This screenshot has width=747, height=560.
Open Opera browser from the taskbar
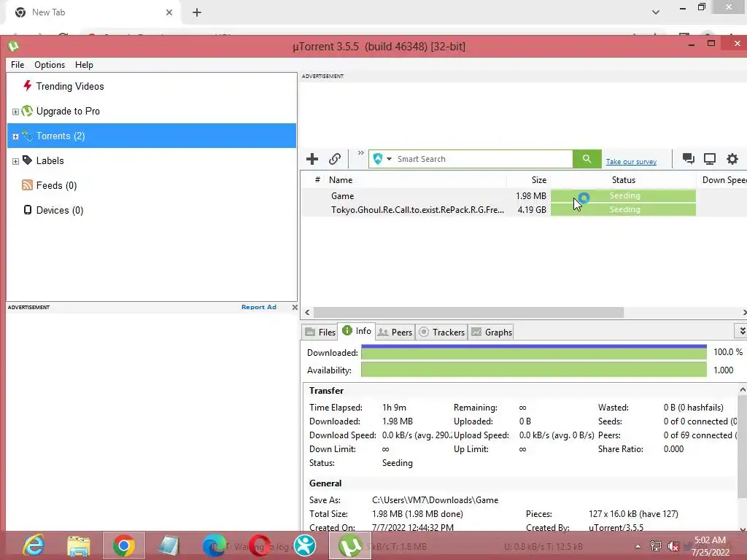tap(260, 545)
